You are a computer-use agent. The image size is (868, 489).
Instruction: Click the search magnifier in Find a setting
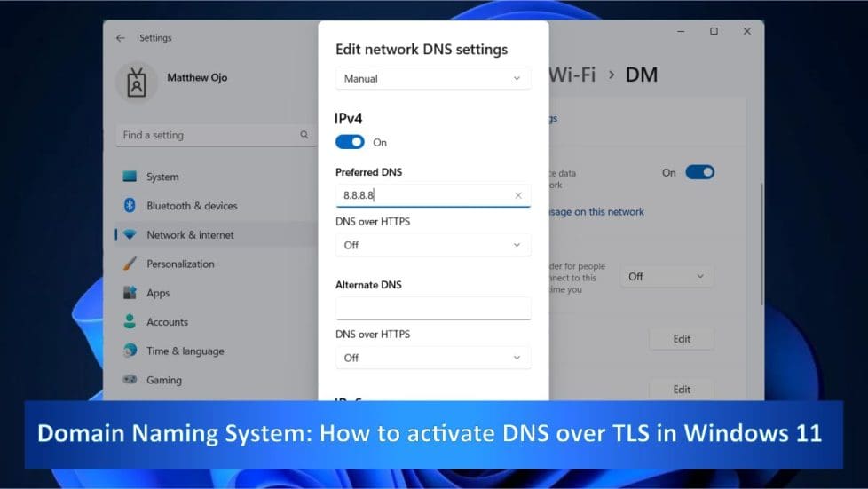[x=304, y=135]
